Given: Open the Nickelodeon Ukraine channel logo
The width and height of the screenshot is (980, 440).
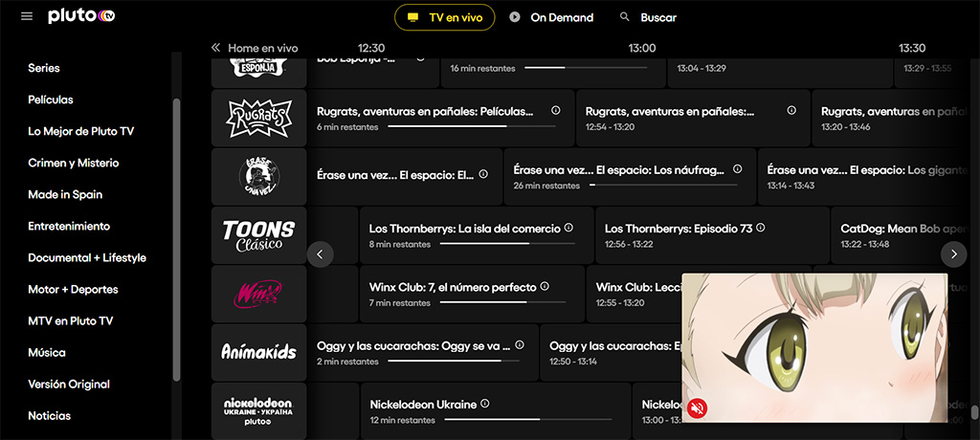Looking at the screenshot, I should pos(258,411).
